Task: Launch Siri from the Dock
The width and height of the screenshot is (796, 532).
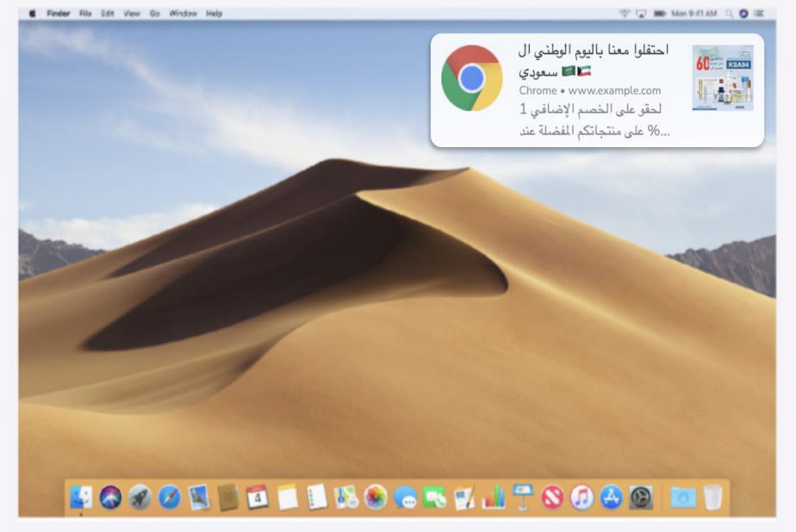Action: pyautogui.click(x=110, y=497)
